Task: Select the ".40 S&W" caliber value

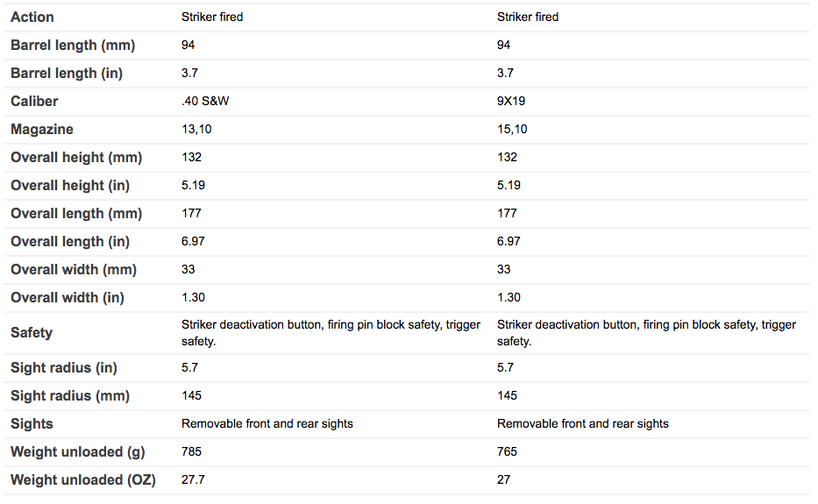Action: (x=206, y=101)
